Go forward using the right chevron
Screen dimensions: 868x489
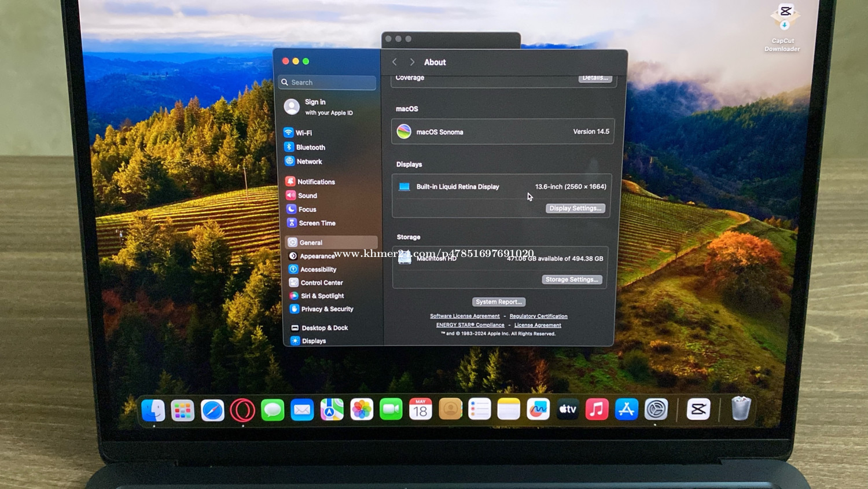(x=412, y=62)
